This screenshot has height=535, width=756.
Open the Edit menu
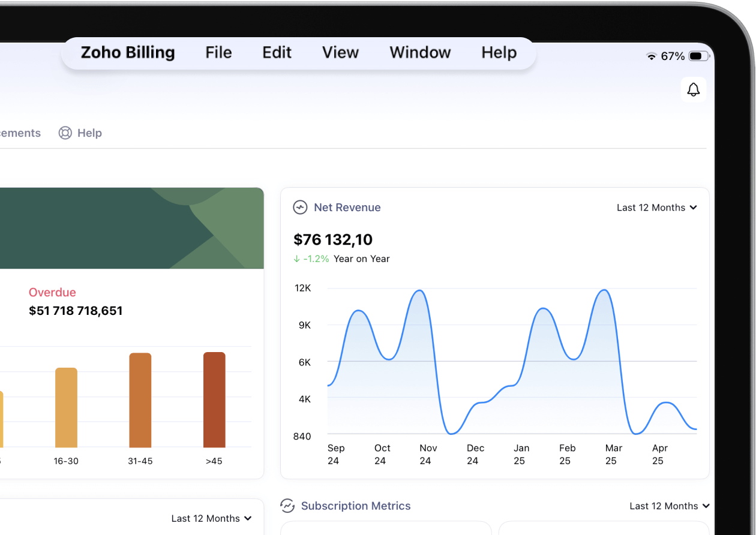(277, 53)
